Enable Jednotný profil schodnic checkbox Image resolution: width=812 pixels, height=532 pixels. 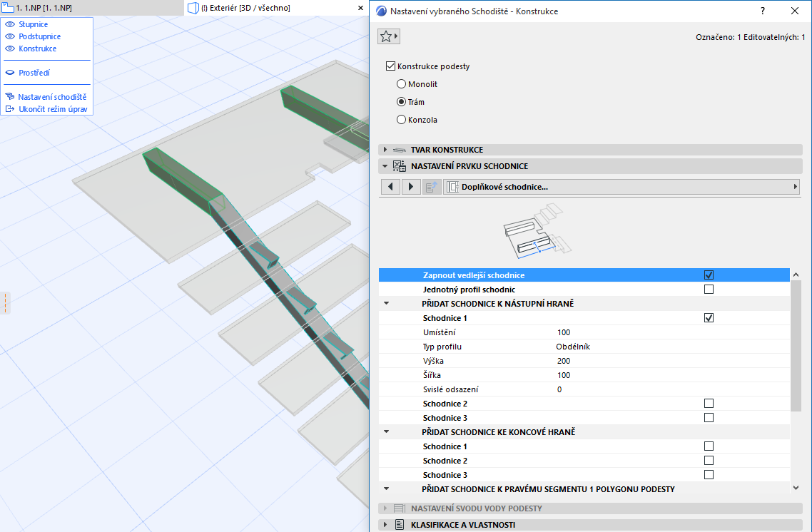[709, 290]
